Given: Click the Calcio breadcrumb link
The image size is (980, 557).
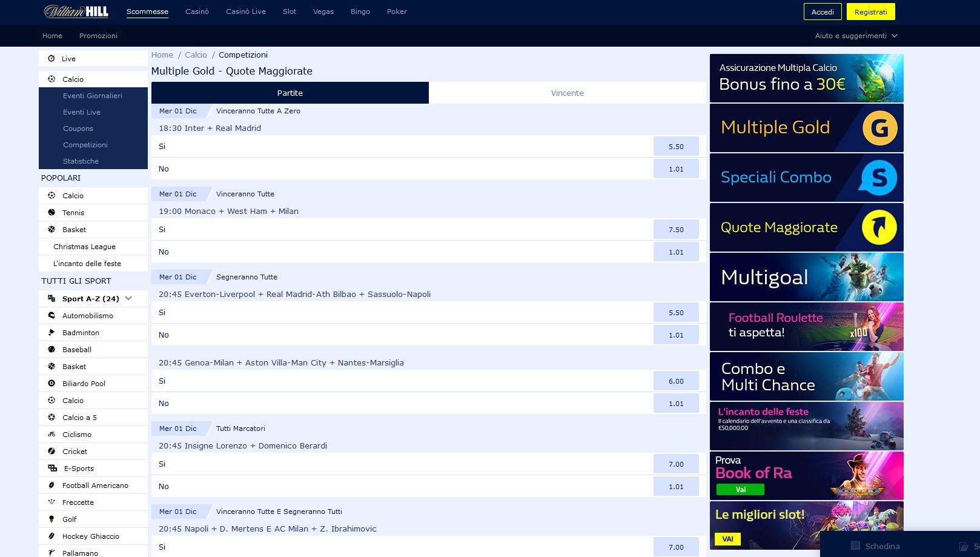Looking at the screenshot, I should (196, 55).
